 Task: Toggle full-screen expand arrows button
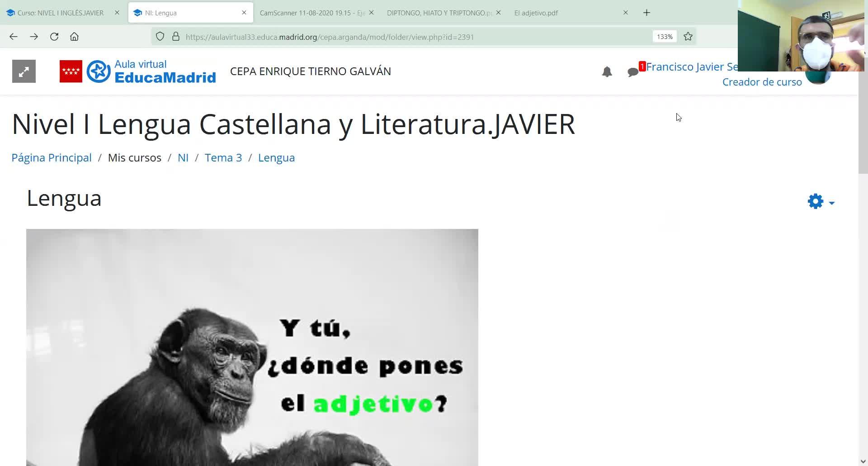tap(24, 71)
